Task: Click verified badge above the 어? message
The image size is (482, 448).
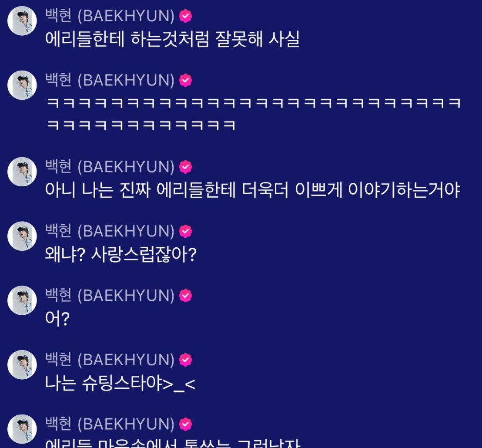Action: pos(185,295)
